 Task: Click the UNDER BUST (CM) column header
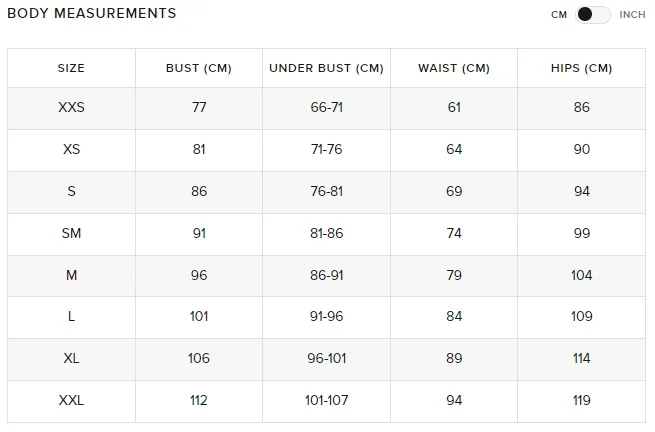click(x=326, y=68)
